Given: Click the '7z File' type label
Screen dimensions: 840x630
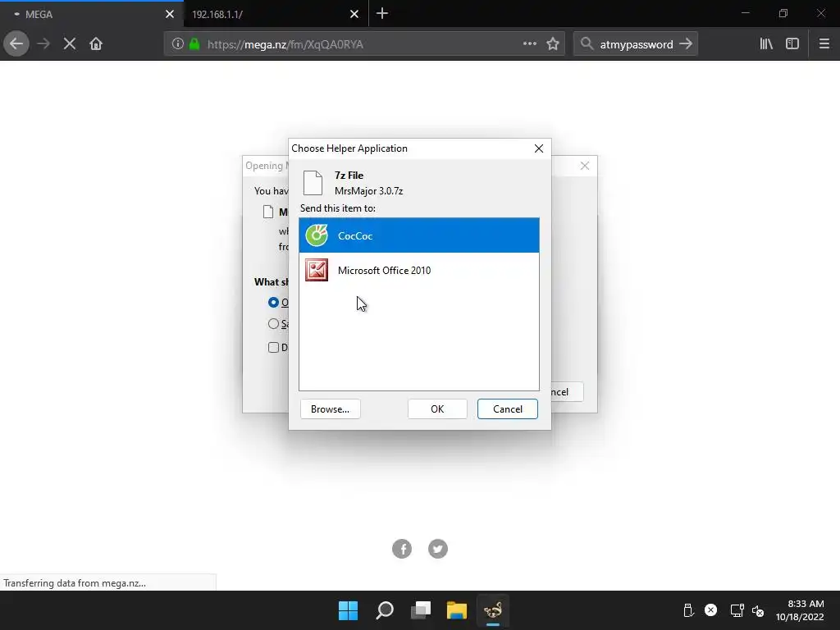Looking at the screenshot, I should (x=349, y=176).
